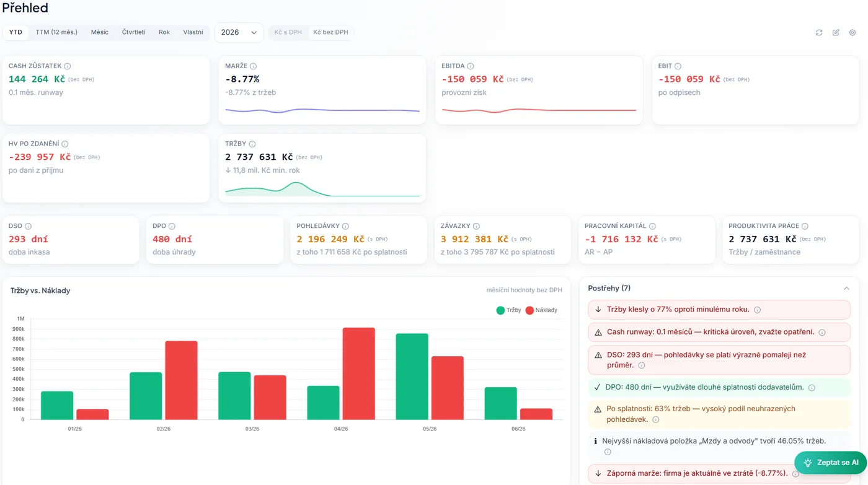868x485 pixels.
Task: Click the refresh icon in top toolbar
Action: (x=819, y=32)
